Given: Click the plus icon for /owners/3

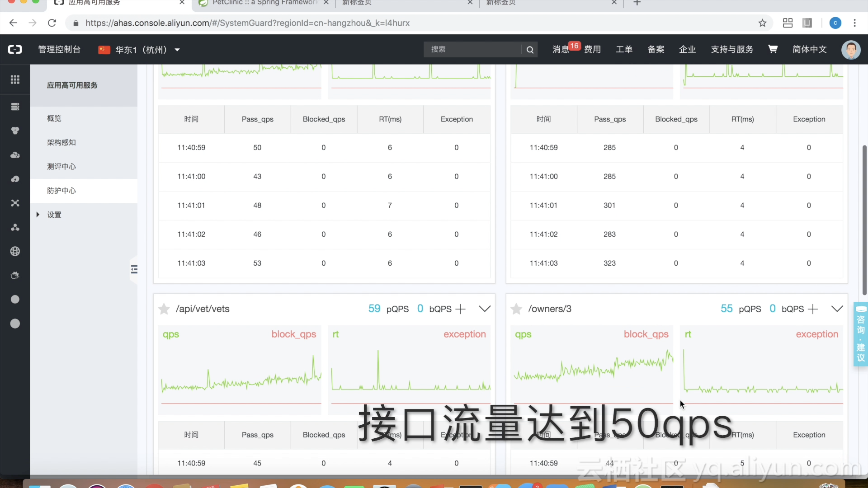Looking at the screenshot, I should tap(813, 309).
